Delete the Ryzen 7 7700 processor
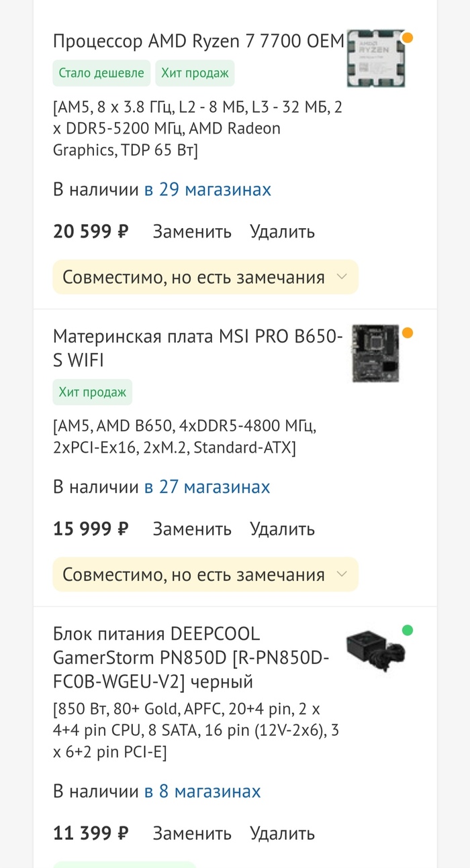This screenshot has height=868, width=470. (x=282, y=232)
